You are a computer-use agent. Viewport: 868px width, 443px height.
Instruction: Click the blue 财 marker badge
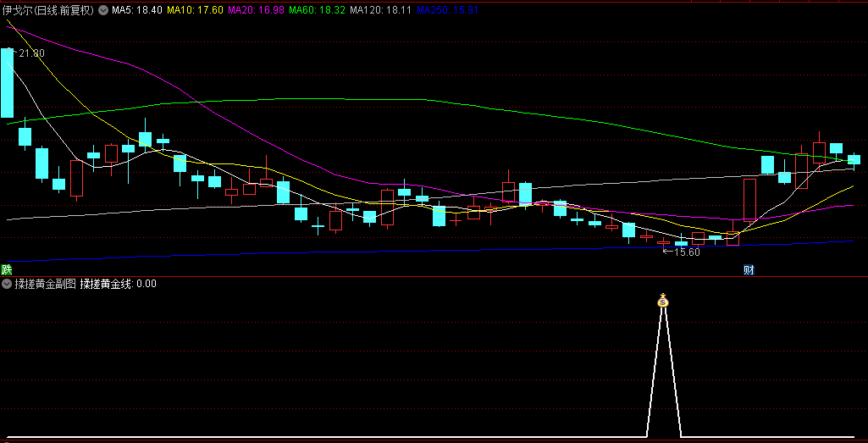[749, 270]
